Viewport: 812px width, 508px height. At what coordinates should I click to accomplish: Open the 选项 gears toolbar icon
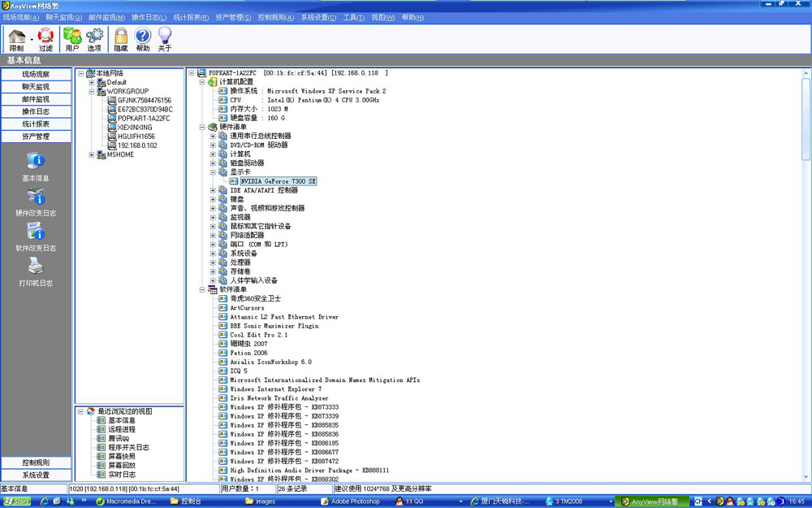tap(94, 37)
